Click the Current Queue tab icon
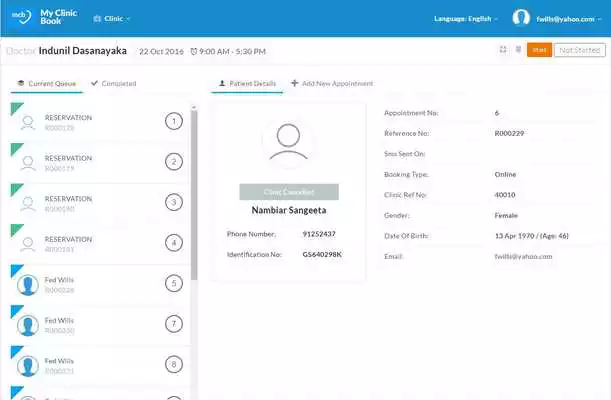Viewport: 611px width, 400px height. point(21,83)
